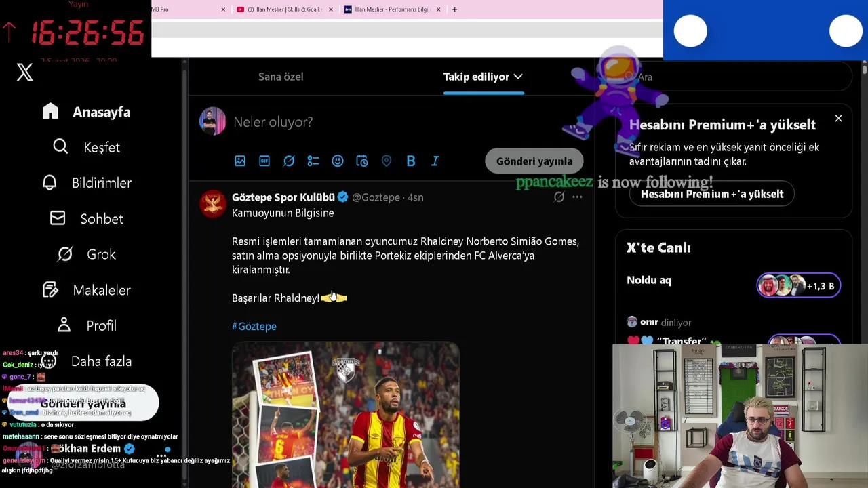868x488 pixels.
Task: Toggle italic text in composer
Action: click(435, 161)
